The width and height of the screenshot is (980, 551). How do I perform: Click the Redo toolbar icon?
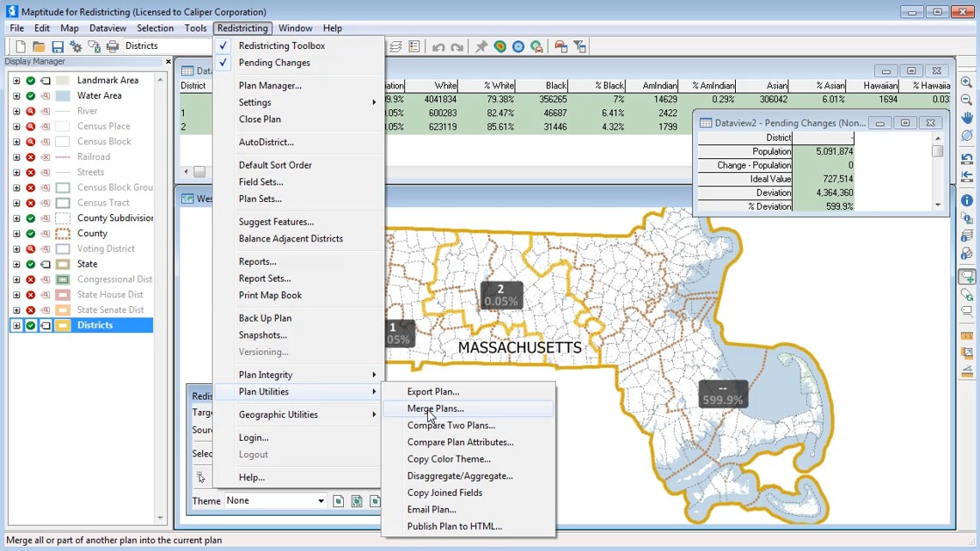point(456,46)
